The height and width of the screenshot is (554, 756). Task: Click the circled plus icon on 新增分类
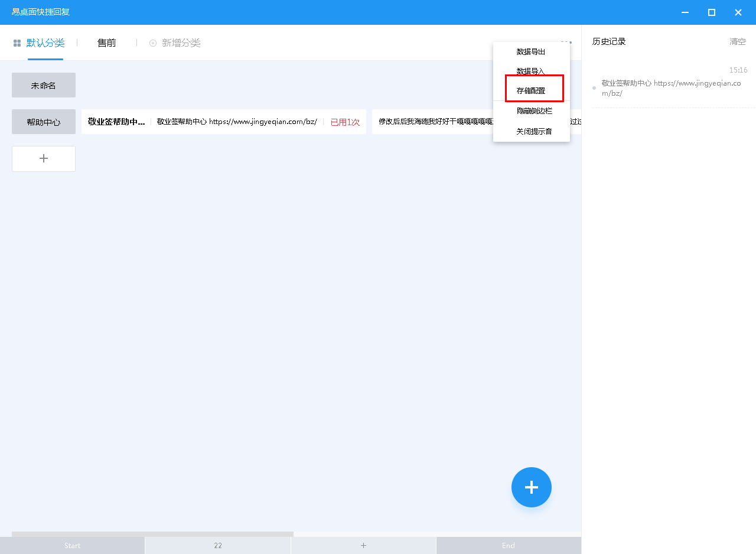click(152, 43)
